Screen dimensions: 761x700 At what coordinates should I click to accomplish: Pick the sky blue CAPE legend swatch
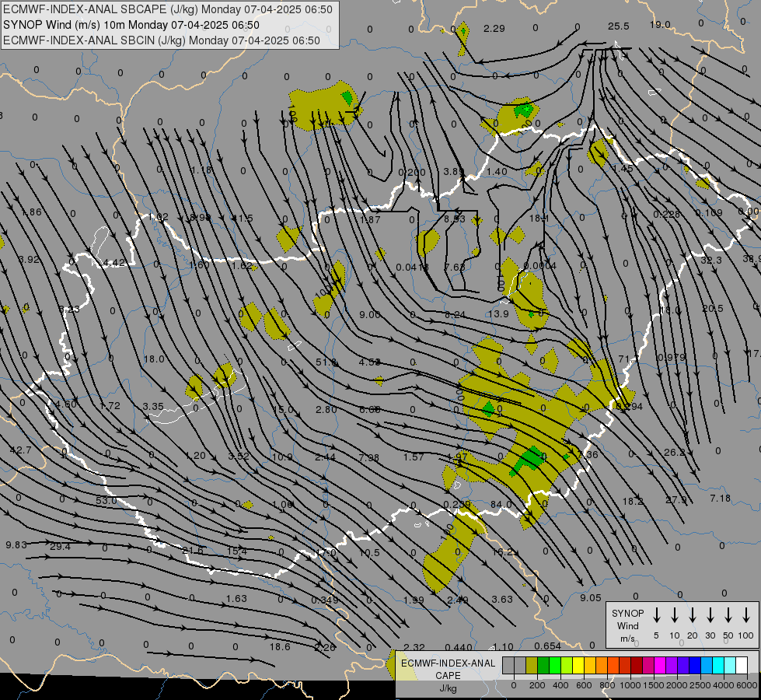coord(706,666)
